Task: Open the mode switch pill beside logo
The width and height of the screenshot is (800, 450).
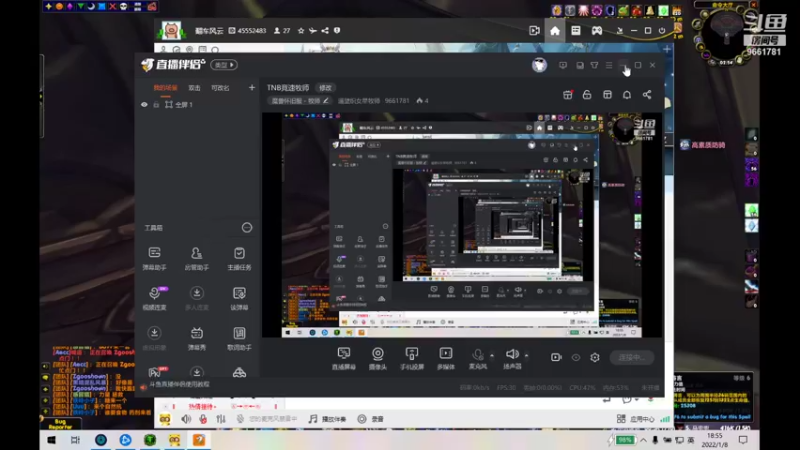Action: [224, 65]
